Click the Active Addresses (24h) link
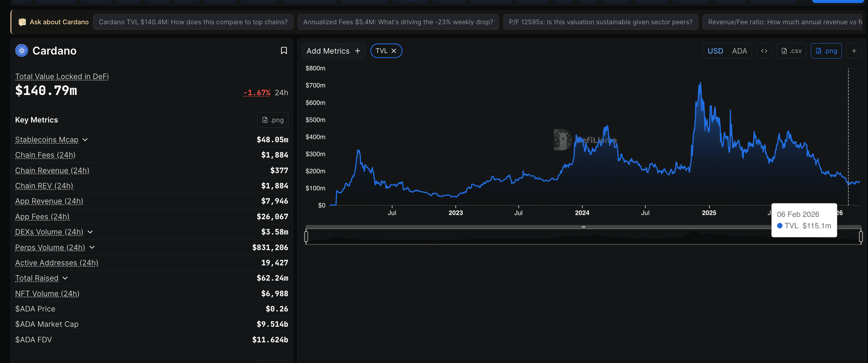 56,263
